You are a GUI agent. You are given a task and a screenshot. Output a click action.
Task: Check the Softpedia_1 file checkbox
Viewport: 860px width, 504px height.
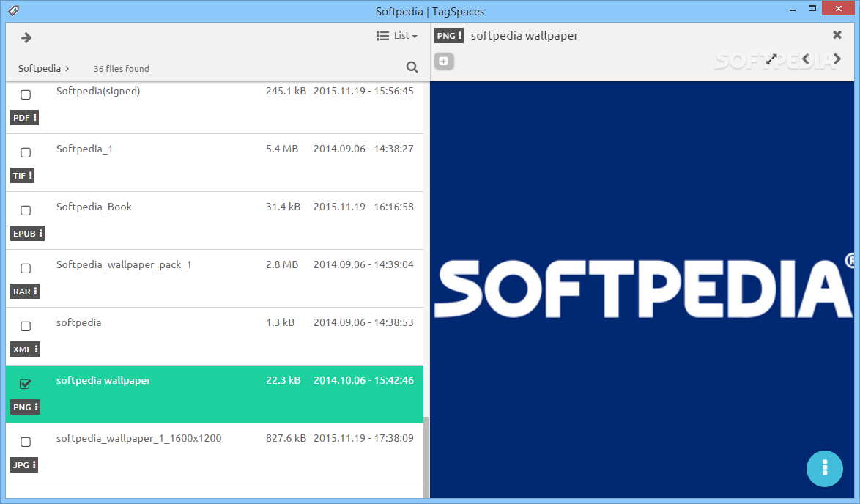pyautogui.click(x=25, y=152)
